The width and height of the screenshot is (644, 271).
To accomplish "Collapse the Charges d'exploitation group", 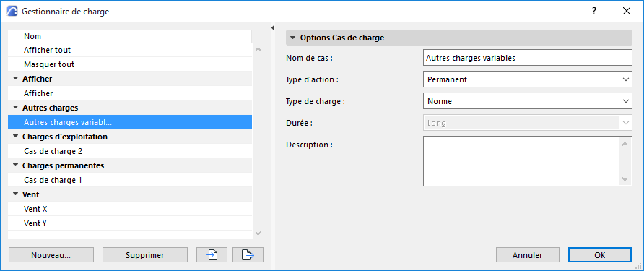I will tap(16, 137).
